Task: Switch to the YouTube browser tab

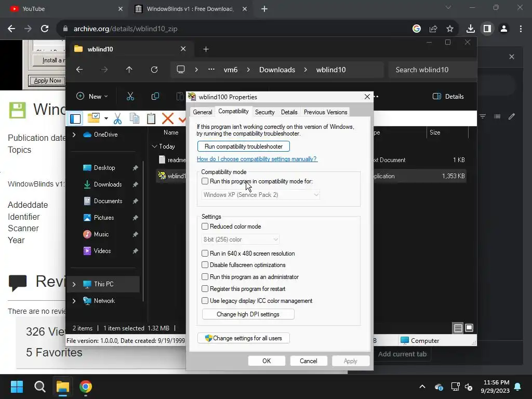Action: (65, 9)
